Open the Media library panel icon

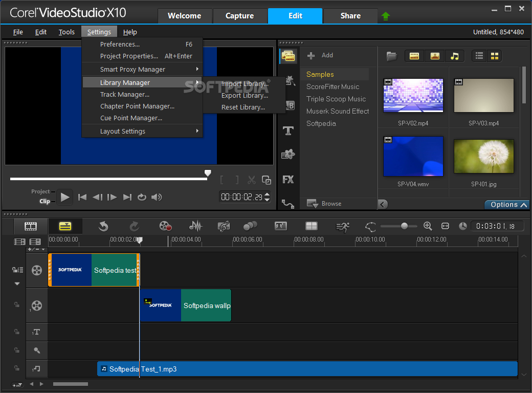coord(288,56)
